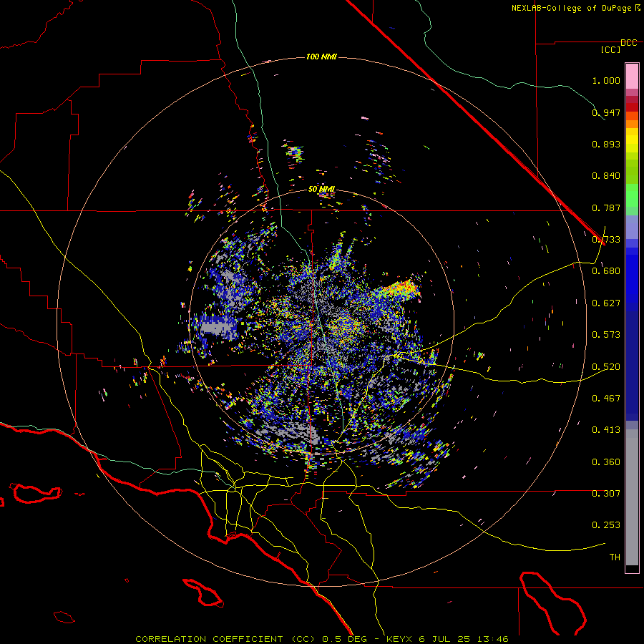Select the 0.947 scale value
Viewport: 644px width, 644px height.
606,112
